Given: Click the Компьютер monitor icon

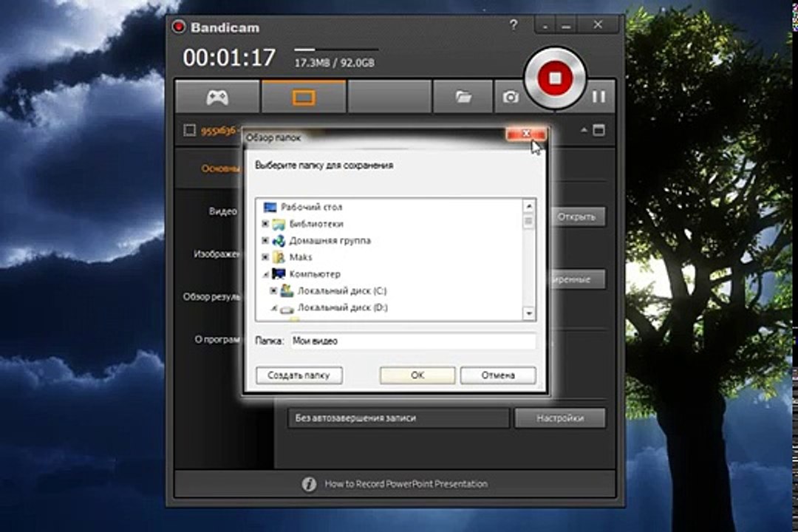Looking at the screenshot, I should tap(279, 274).
